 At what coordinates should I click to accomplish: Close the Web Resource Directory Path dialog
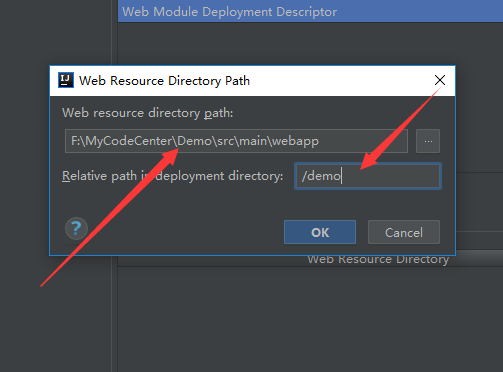[440, 80]
